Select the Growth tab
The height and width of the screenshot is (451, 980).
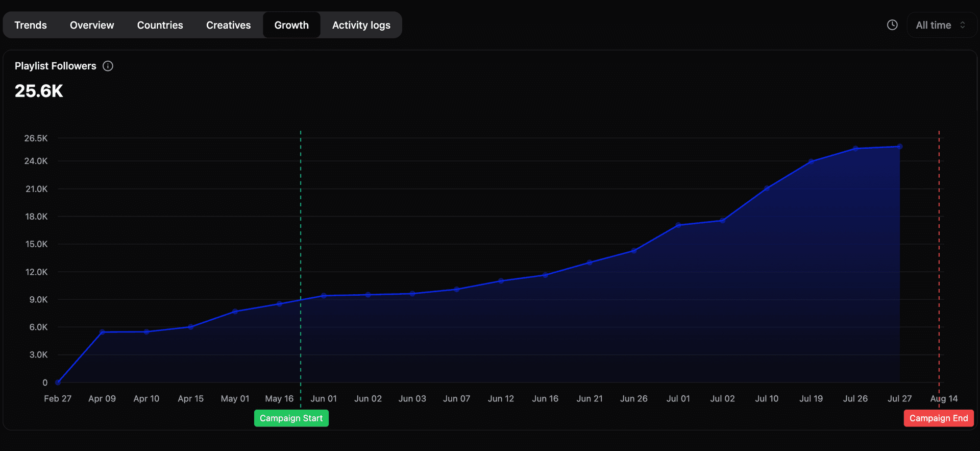coord(291,25)
